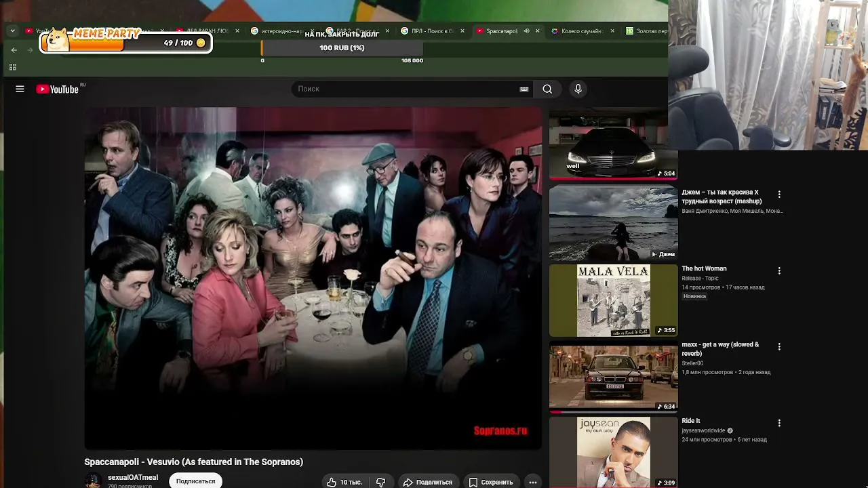This screenshot has width=868, height=488.
Task: Open the YouTube guide hamburger menu
Action: pyautogui.click(x=20, y=89)
